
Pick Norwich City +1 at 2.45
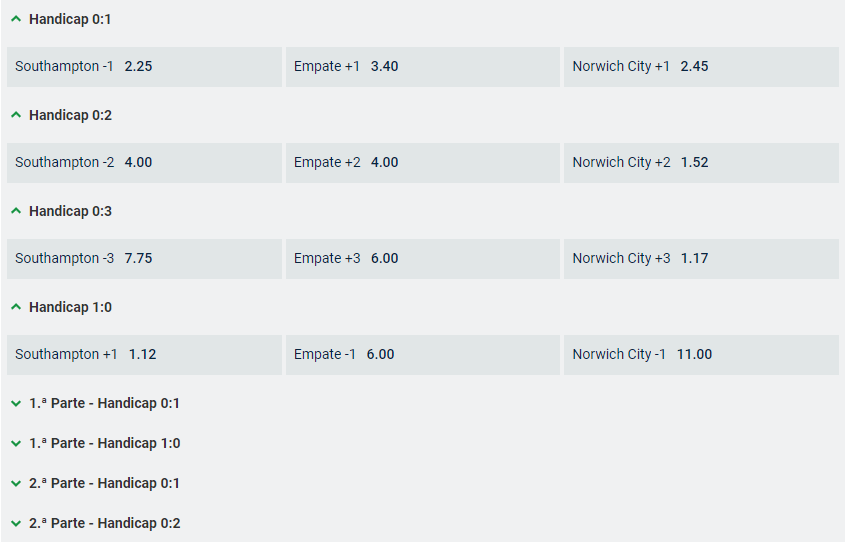700,67
